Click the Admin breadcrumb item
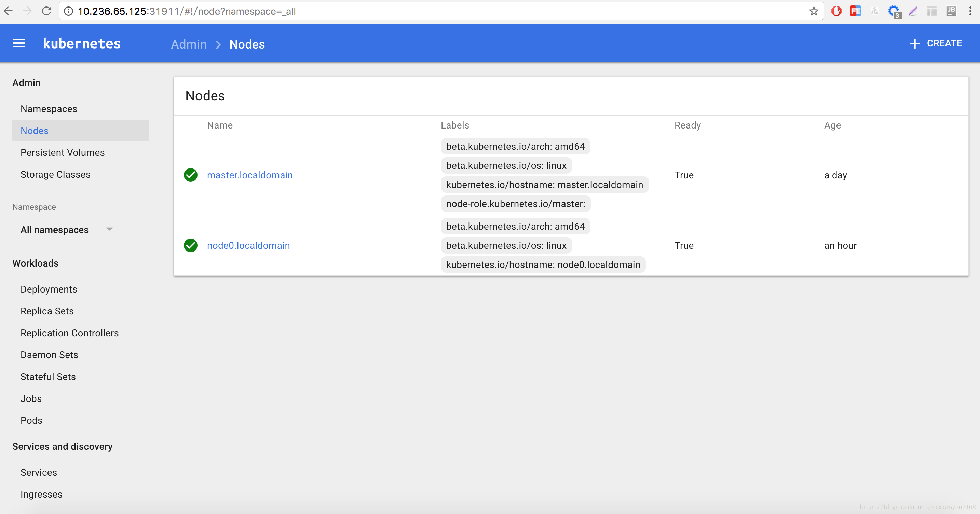Viewport: 980px width, 514px height. [x=188, y=44]
